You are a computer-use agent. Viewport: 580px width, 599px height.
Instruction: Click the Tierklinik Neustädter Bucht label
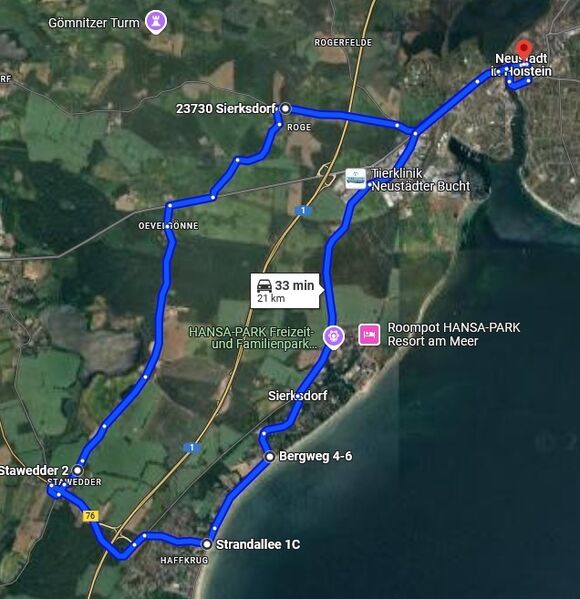coord(421,180)
